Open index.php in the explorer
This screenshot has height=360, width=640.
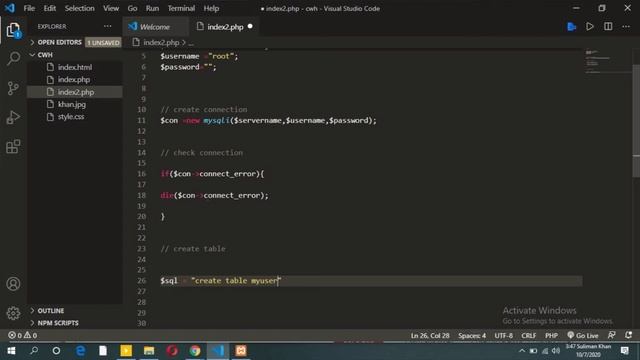[x=75, y=80]
